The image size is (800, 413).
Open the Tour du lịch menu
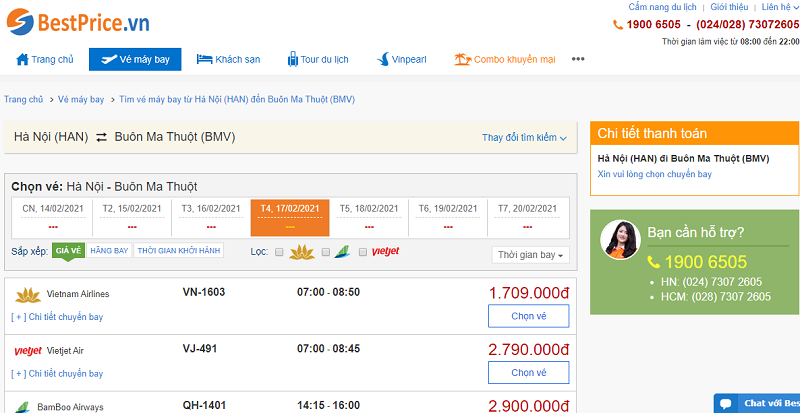pyautogui.click(x=318, y=59)
